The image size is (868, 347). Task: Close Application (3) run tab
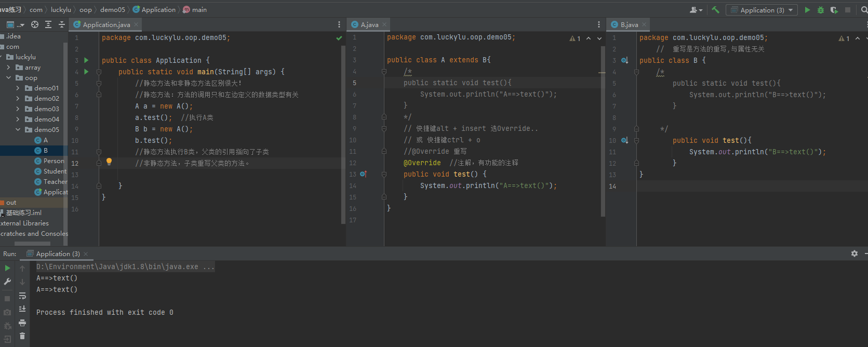pos(86,254)
